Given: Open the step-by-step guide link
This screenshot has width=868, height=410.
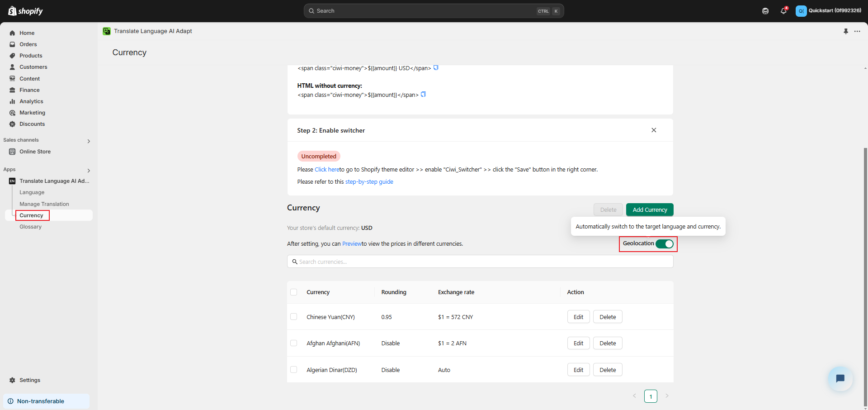Looking at the screenshot, I should tap(369, 182).
